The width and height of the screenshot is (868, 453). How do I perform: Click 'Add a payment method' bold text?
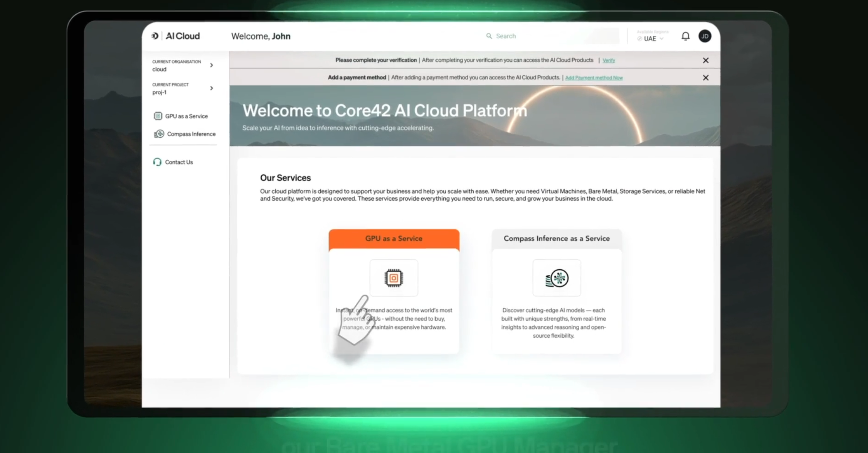[357, 78]
